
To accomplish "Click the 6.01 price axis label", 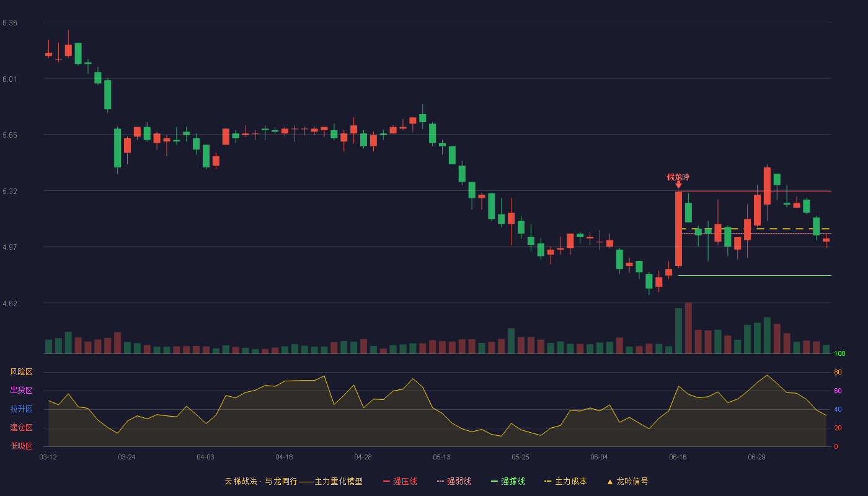I will click(10, 79).
